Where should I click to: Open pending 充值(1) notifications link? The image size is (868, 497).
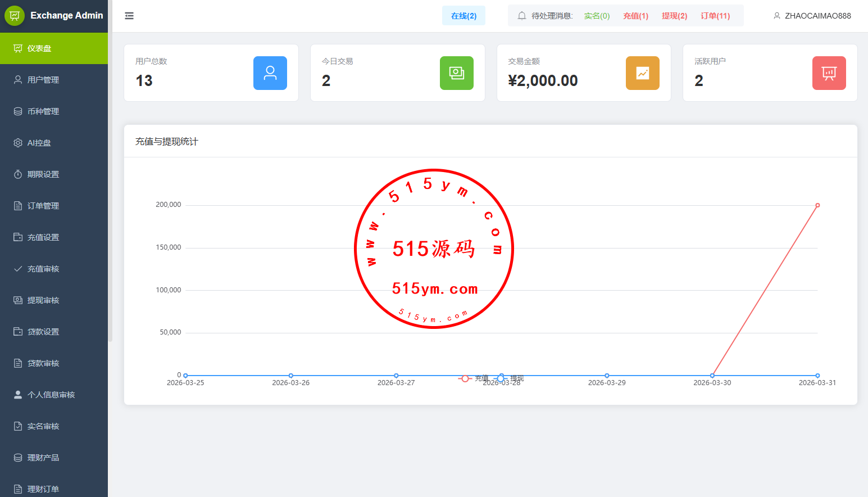point(635,16)
